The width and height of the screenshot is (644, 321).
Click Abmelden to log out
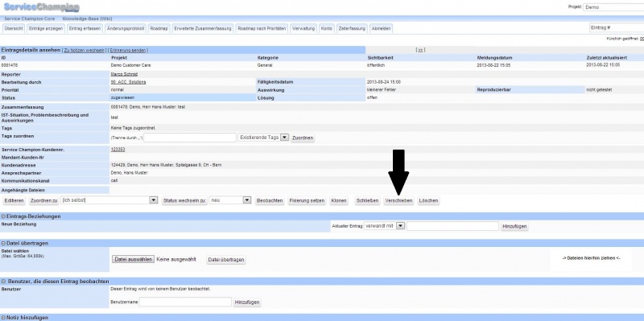tap(381, 28)
